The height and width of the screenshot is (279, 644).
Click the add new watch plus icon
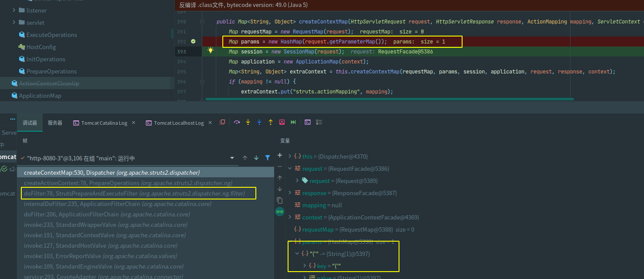coord(280,156)
